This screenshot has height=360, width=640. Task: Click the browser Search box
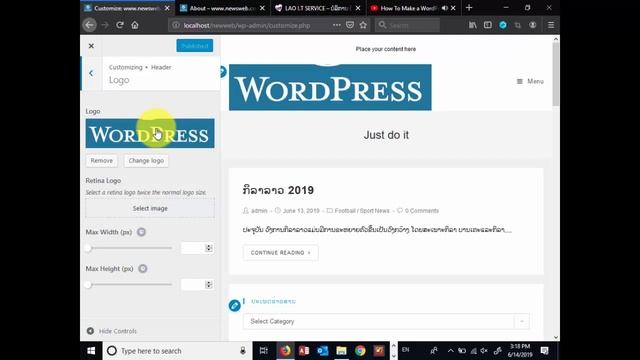coord(407,25)
